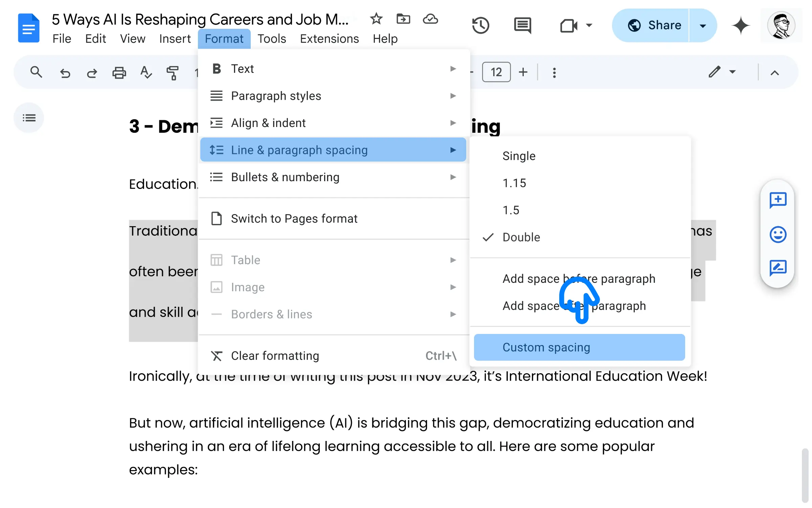Close the Format menu
Image resolution: width=812 pixels, height=508 pixels.
point(224,39)
